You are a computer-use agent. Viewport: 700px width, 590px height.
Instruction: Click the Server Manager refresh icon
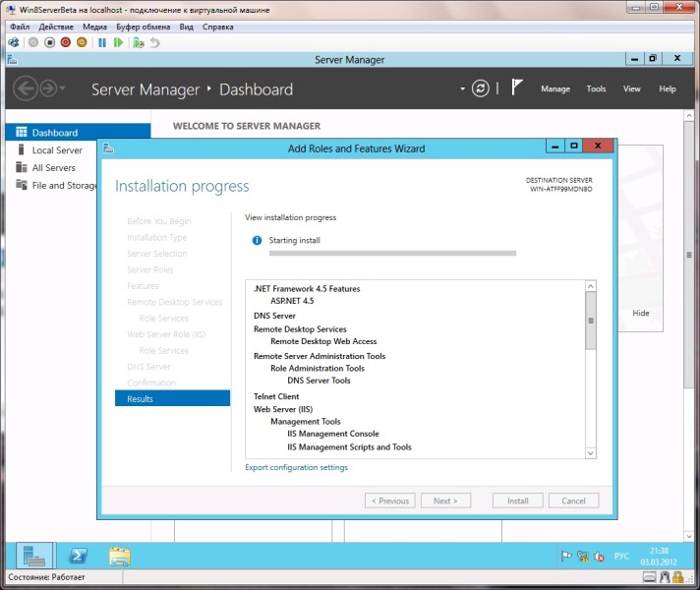480,88
